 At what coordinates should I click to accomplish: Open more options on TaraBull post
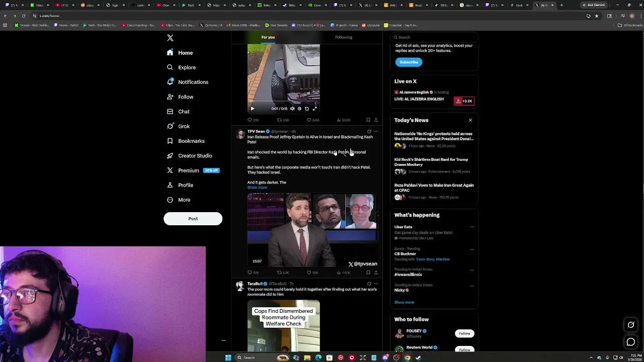point(376,284)
